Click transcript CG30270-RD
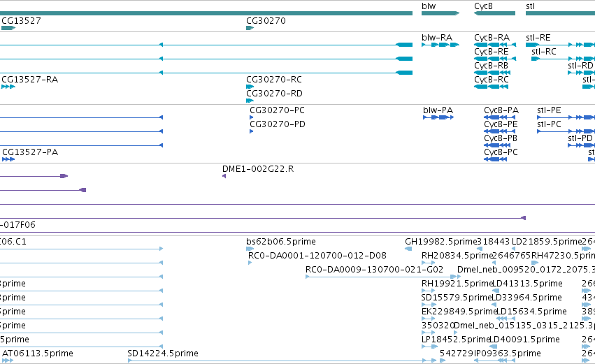Screen dimensions: 595x364 (x=274, y=94)
